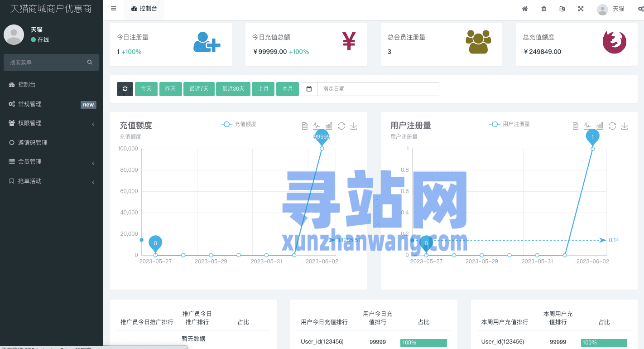Toggle 用户注册量 legend series visibility

pos(509,124)
